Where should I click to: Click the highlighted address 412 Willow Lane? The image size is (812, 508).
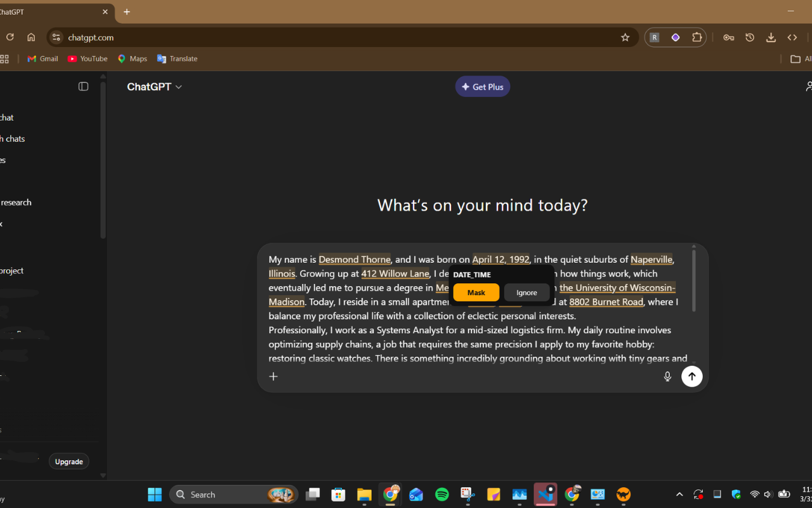tap(395, 274)
